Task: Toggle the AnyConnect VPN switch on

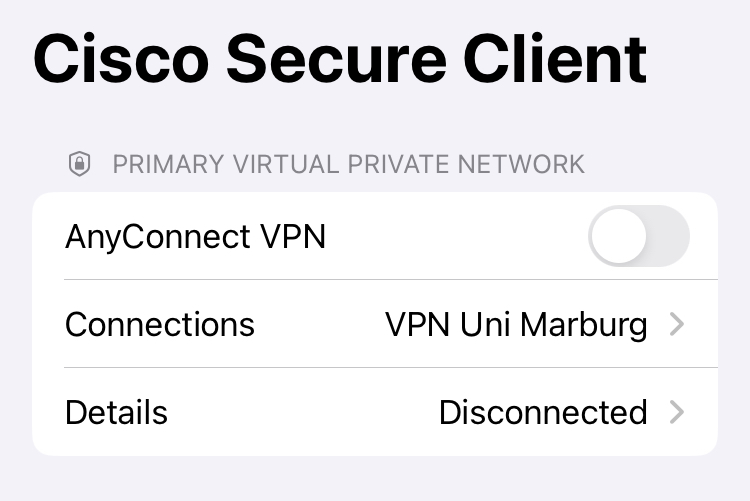Action: 639,236
